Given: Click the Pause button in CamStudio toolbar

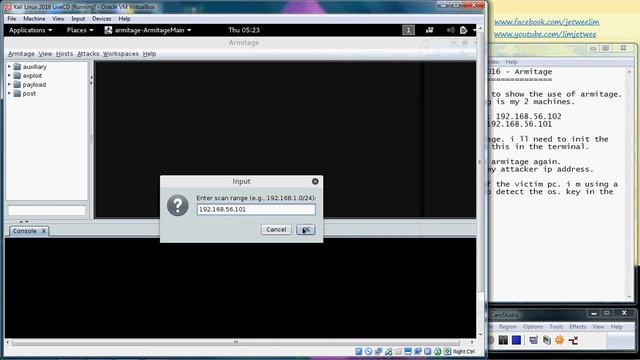Looking at the screenshot, I should point(503,340).
